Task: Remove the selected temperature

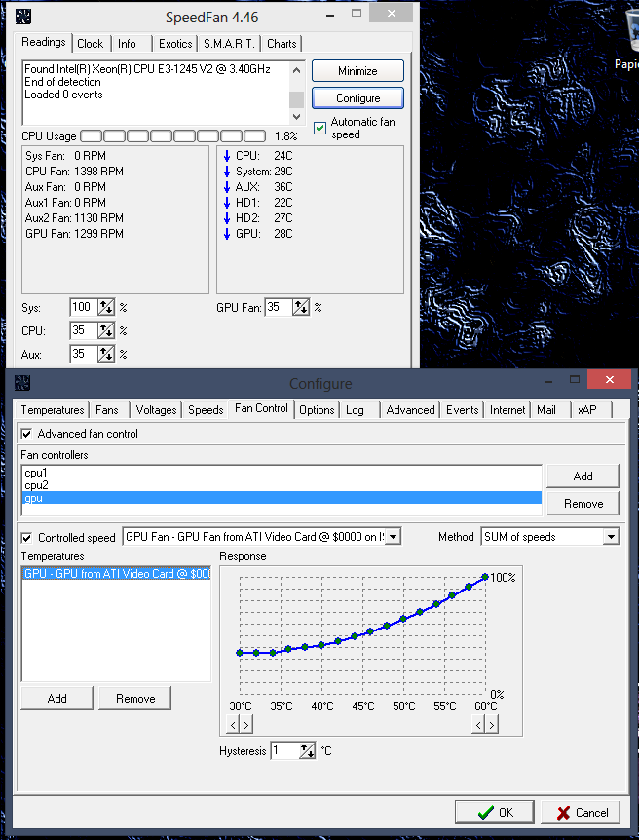Action: [135, 698]
